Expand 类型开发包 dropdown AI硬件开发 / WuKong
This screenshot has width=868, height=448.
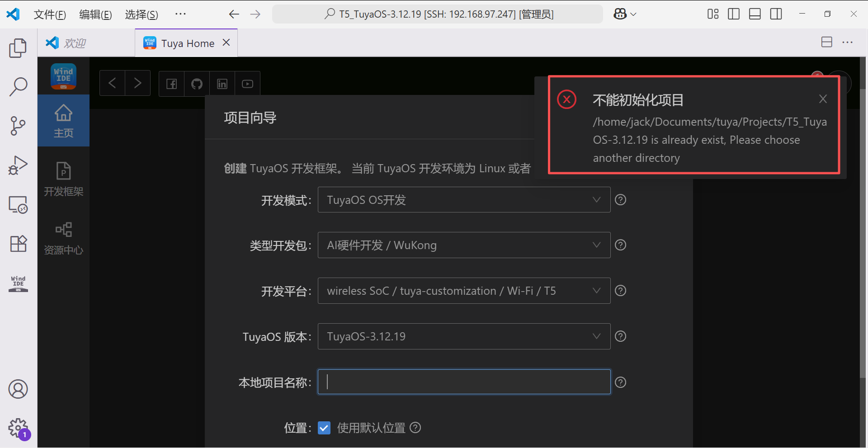coord(464,245)
